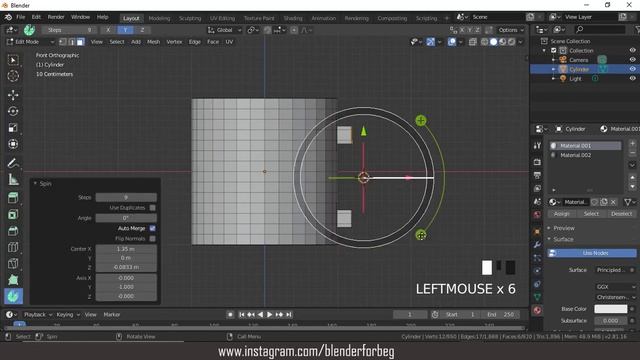The height and width of the screenshot is (360, 640).
Task: Select the Cursor tool
Action: 13,76
